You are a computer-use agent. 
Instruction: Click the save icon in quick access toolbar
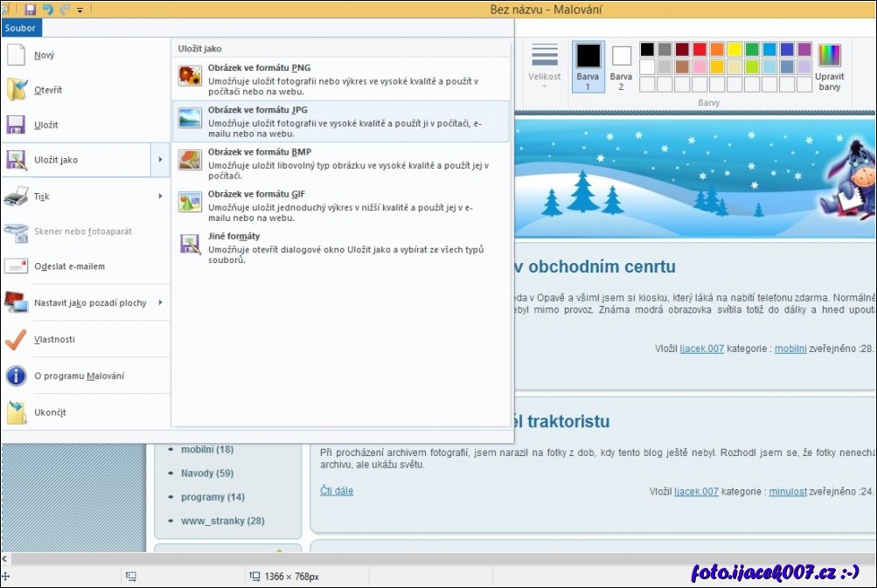tap(30, 10)
